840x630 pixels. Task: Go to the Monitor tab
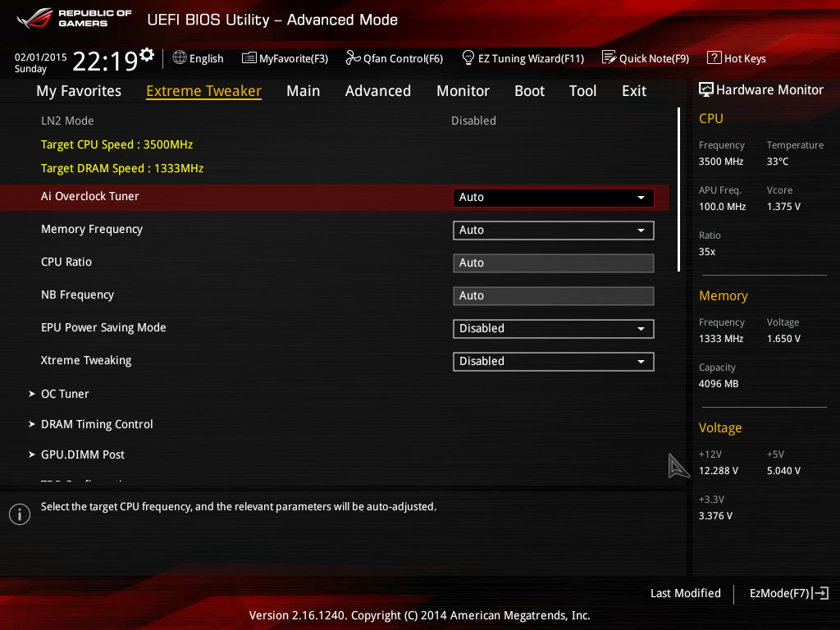click(x=463, y=91)
